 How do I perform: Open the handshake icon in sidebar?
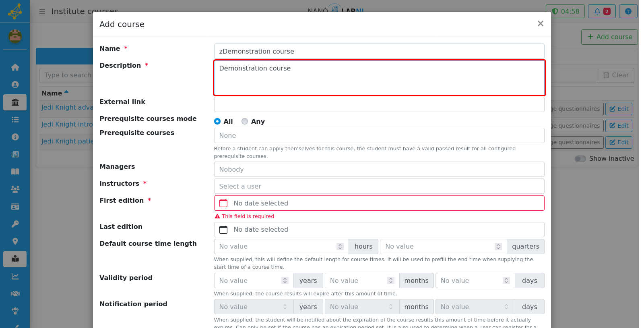point(15,294)
